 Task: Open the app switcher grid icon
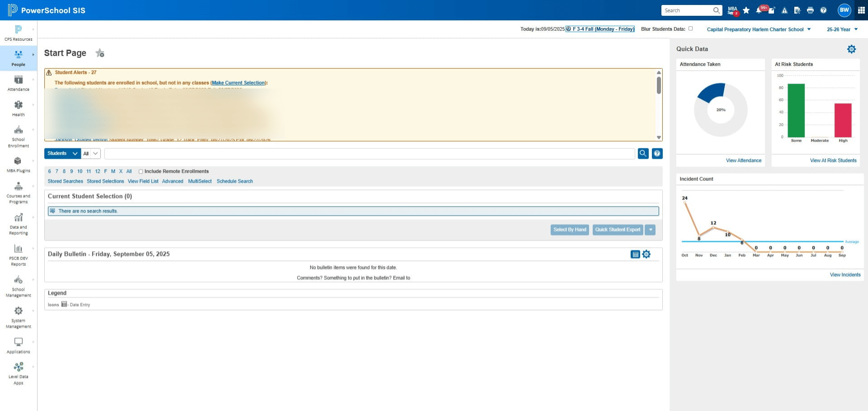(x=861, y=10)
